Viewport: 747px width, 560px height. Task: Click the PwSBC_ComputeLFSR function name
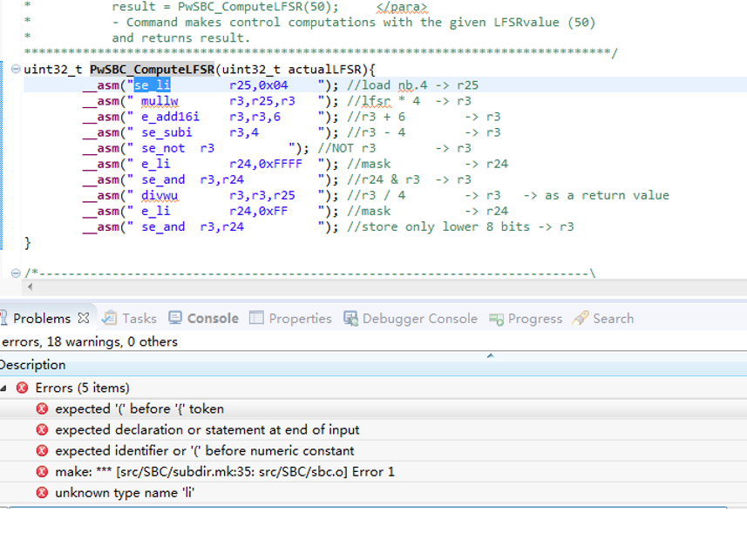152,70
